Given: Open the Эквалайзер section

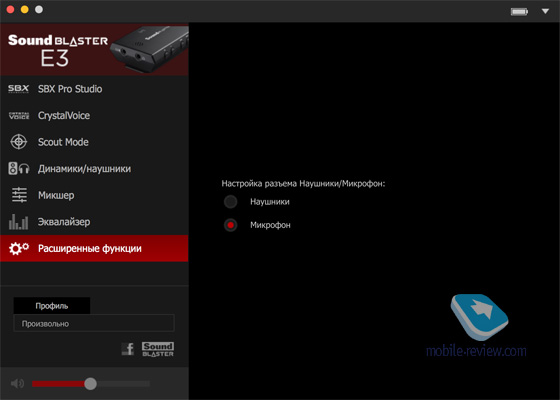Looking at the screenshot, I should point(94,221).
